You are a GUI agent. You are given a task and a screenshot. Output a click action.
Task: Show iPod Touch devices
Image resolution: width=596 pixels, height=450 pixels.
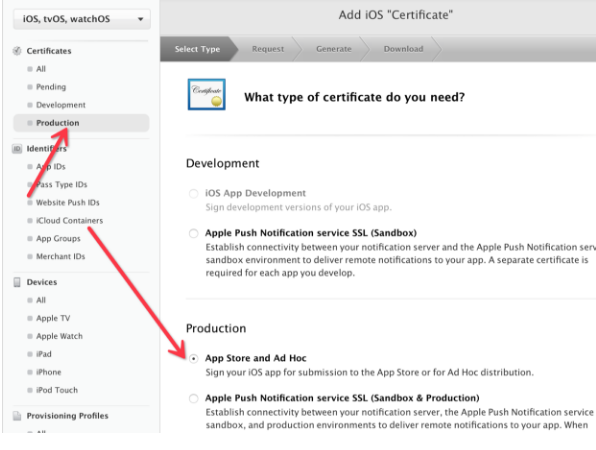[x=57, y=390]
